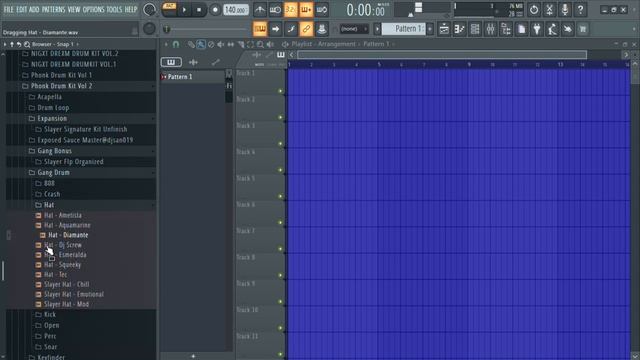Toggle the step editing button

click(291, 29)
